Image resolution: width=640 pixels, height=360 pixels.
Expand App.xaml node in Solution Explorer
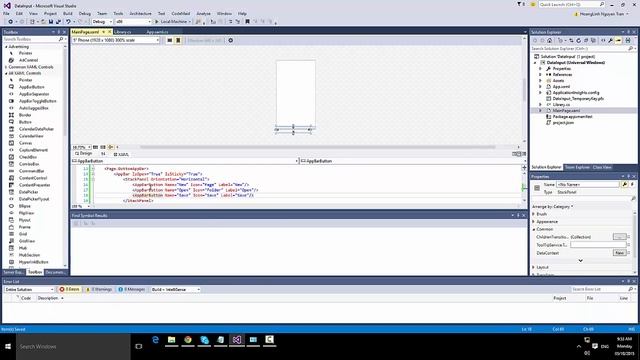[x=540, y=87]
